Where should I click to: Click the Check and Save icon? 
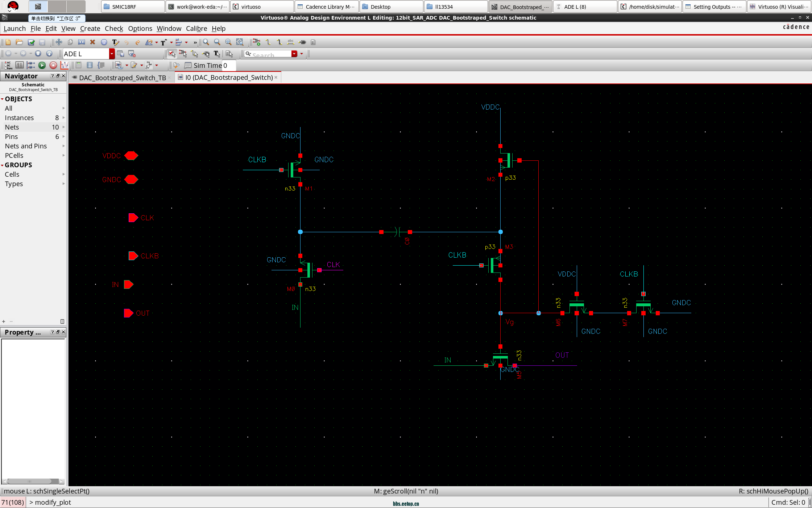31,42
